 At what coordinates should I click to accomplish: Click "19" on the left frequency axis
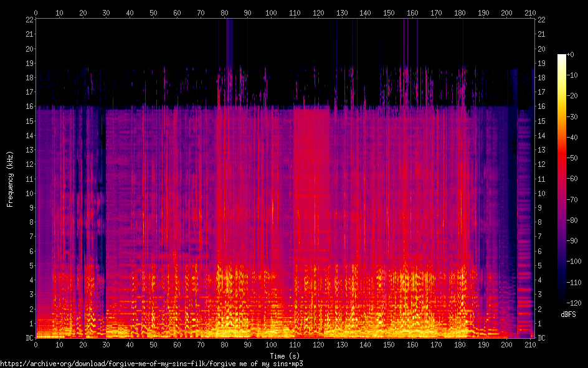click(30, 64)
